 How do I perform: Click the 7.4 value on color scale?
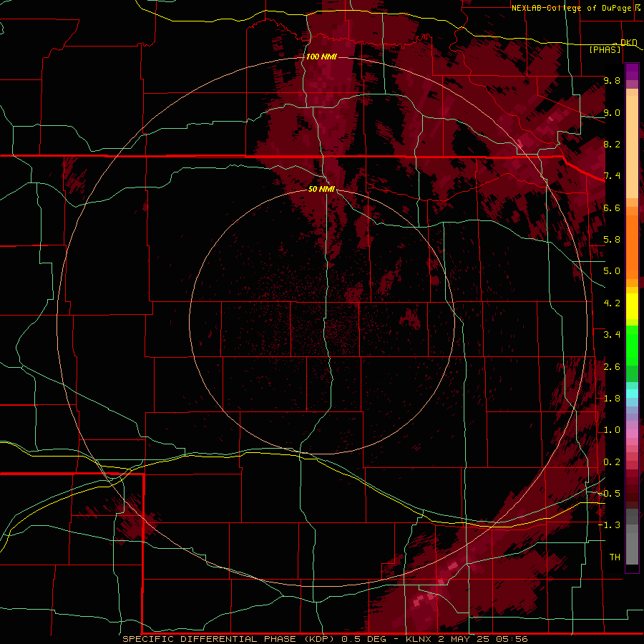pos(612,176)
